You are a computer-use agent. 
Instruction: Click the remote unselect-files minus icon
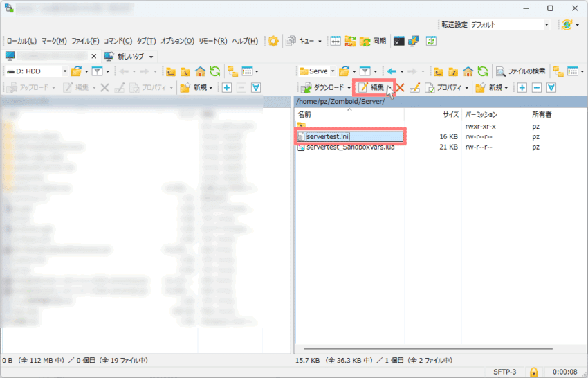pos(536,87)
